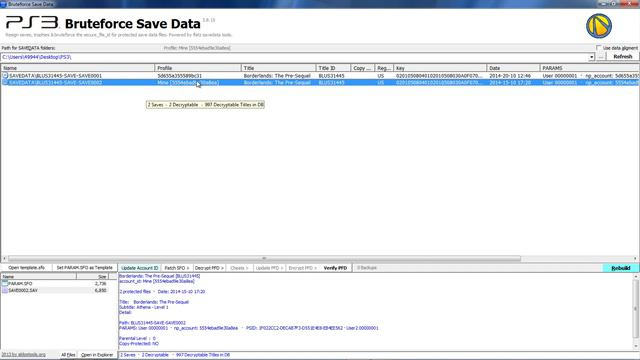The height and width of the screenshot is (360, 640).
Task: Click the file list Name column header
Action: click(x=38, y=276)
